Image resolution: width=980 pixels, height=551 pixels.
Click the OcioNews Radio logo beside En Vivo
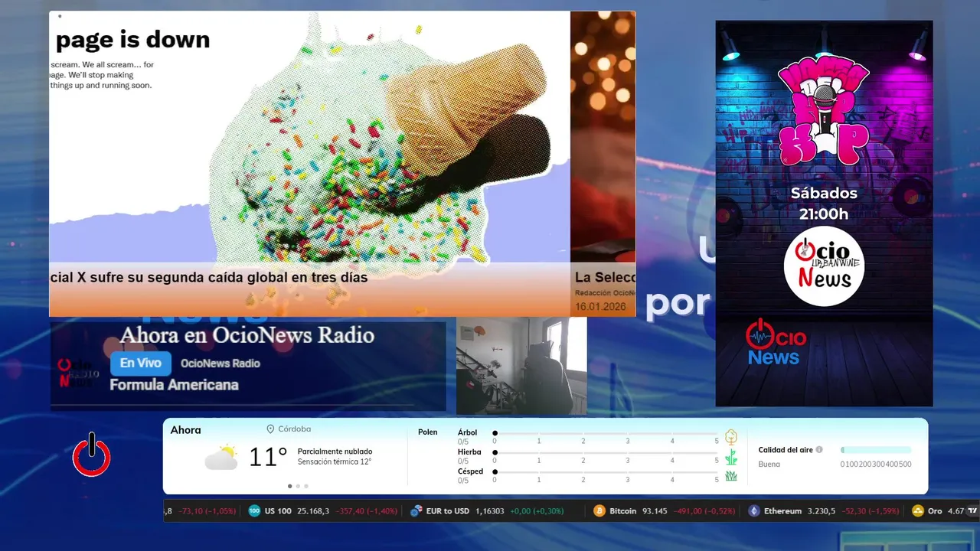pyautogui.click(x=79, y=373)
